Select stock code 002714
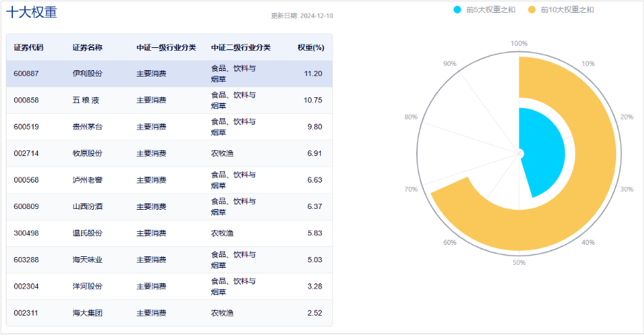 (27, 153)
